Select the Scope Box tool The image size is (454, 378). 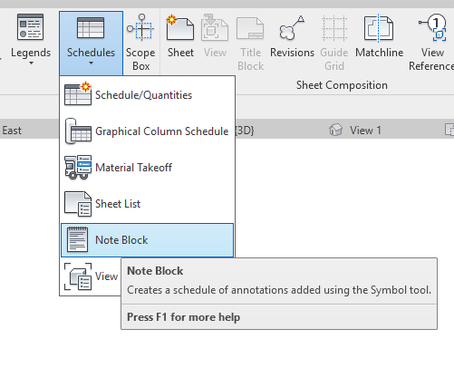(x=141, y=42)
